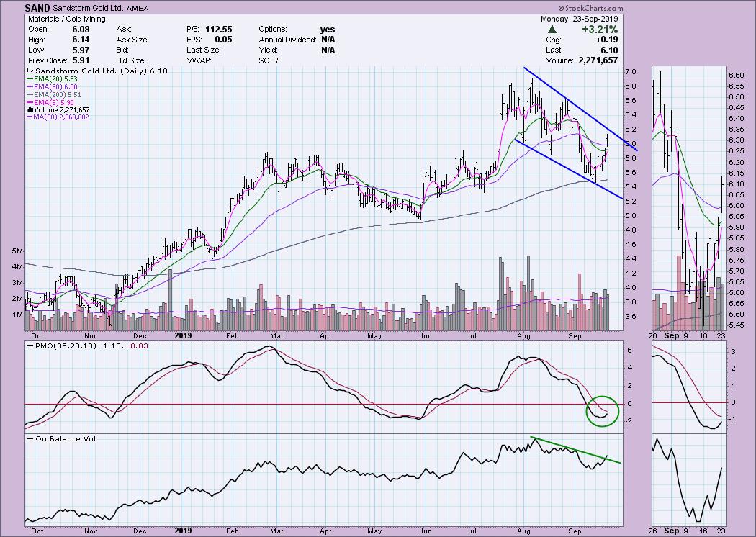Click the 'Materials / Gold Mining' sector label

tap(66, 19)
